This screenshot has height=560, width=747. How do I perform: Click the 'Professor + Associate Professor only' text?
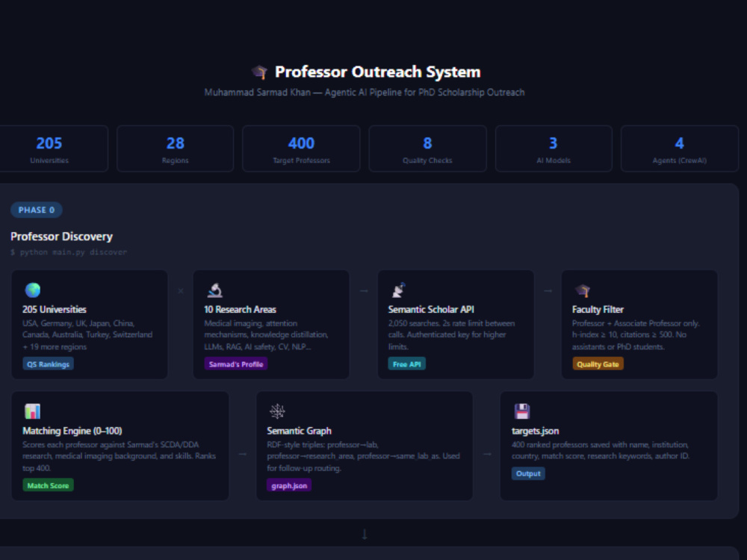coord(636,323)
